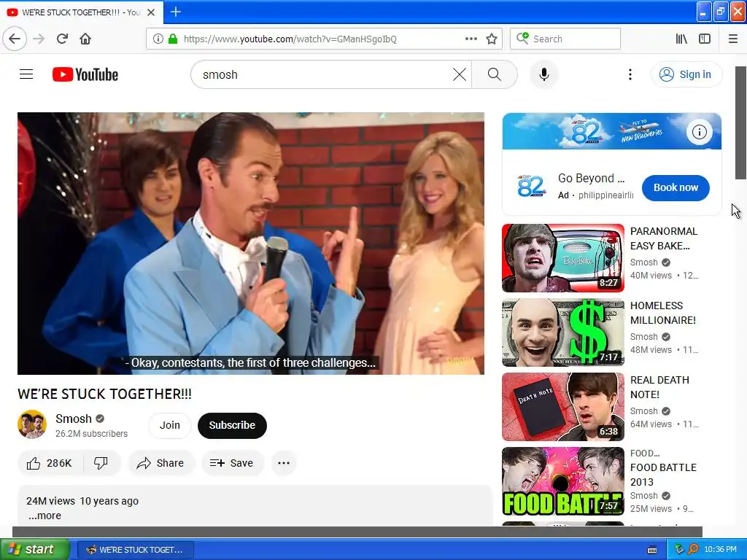Viewport: 747px width, 560px height.
Task: Click the Join button
Action: pos(169,425)
